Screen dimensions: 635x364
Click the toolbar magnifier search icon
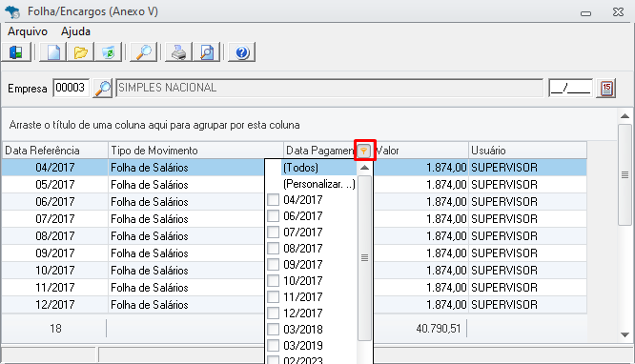(143, 52)
